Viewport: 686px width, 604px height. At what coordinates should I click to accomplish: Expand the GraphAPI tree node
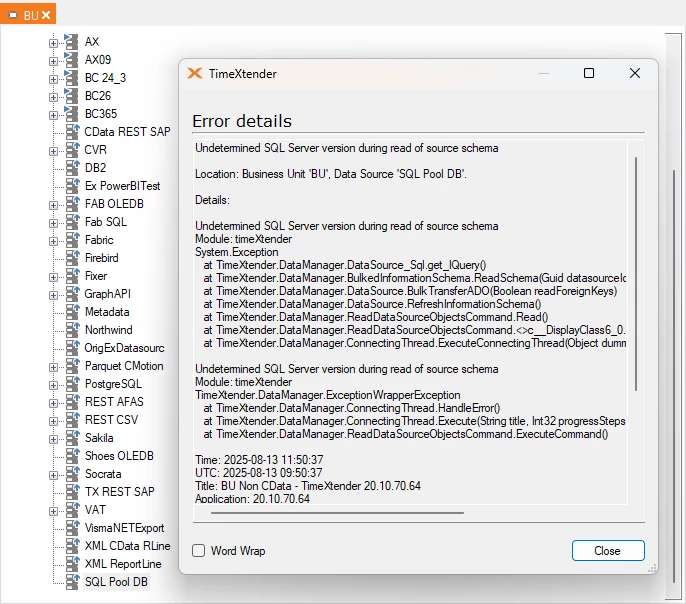point(53,295)
